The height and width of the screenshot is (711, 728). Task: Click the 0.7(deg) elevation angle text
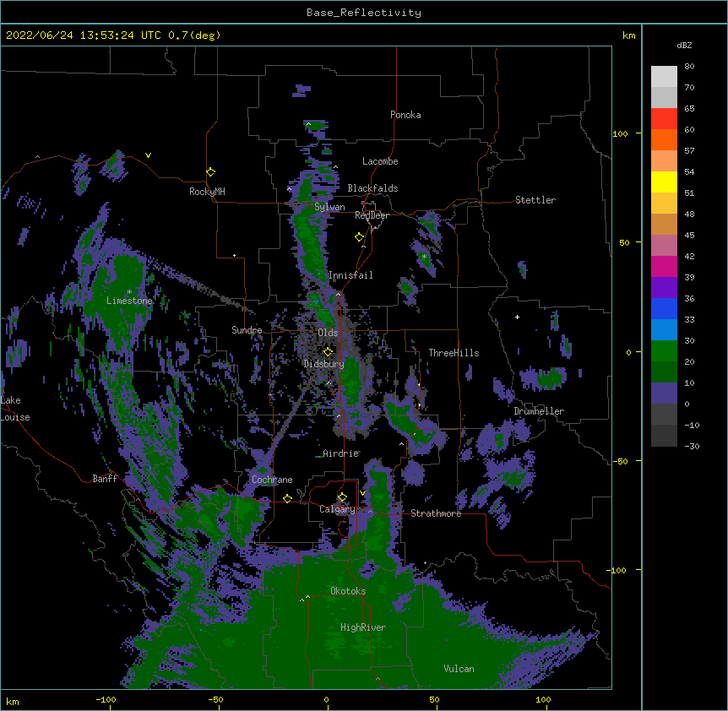tap(194, 35)
